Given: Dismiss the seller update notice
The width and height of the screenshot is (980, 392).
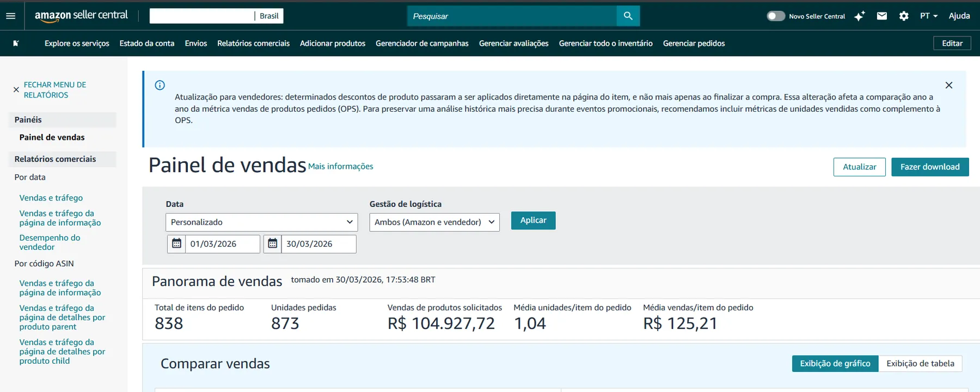Looking at the screenshot, I should point(949,85).
